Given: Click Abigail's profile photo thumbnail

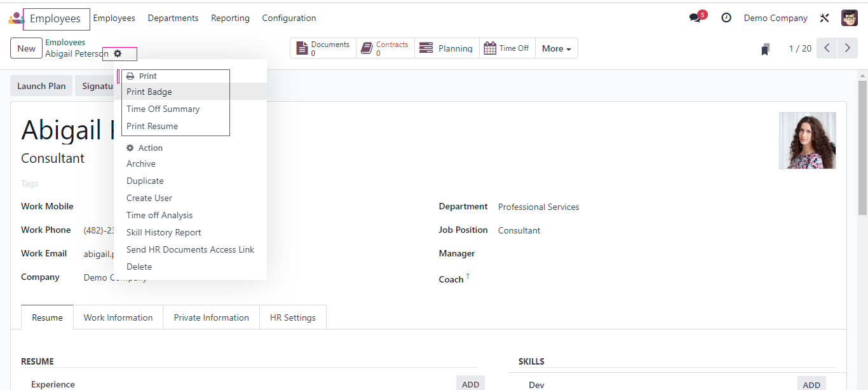Looking at the screenshot, I should pos(807,141).
